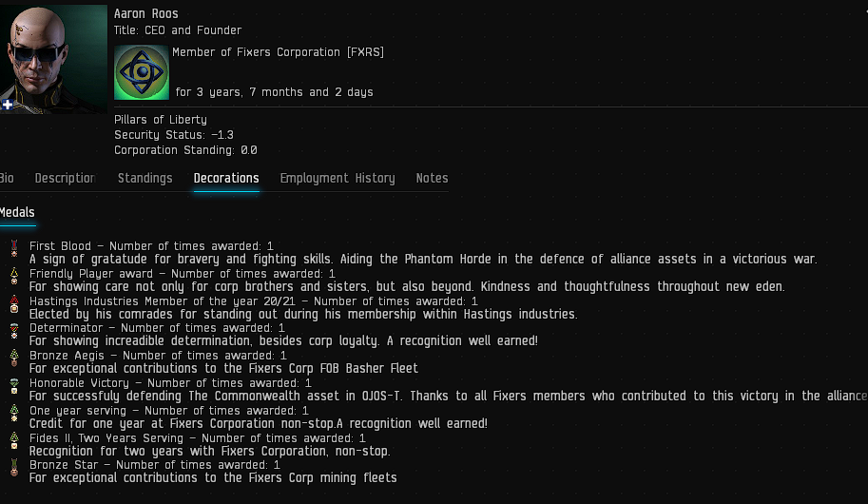Click 'For showing increadible determination' description
This screenshot has height=504, width=868.
[x=283, y=341]
